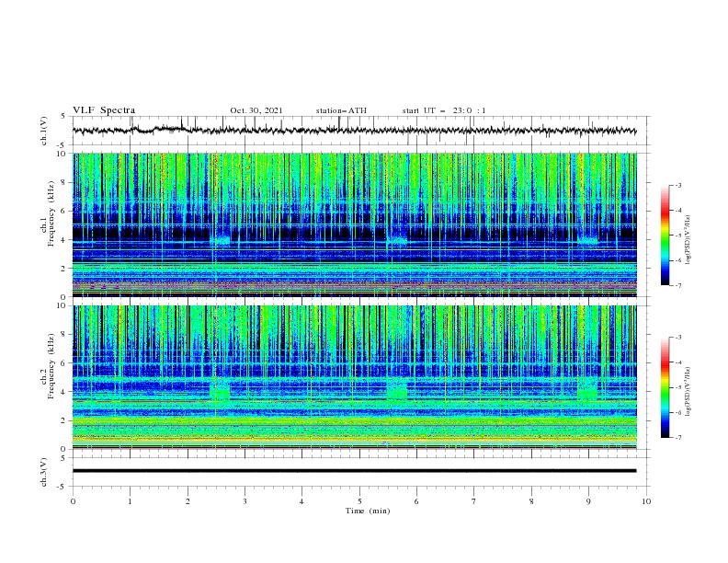The width and height of the screenshot is (728, 563).
Task: Click the "8" tick on time axis
Action: [531, 501]
